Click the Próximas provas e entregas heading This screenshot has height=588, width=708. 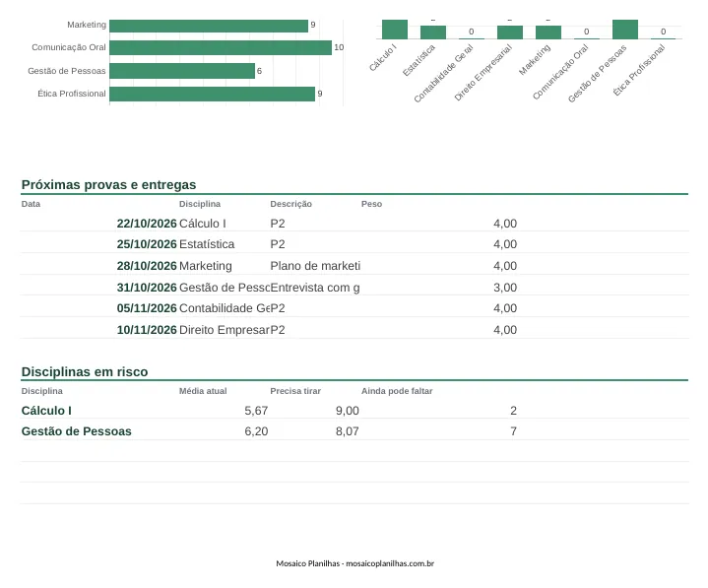(x=109, y=185)
